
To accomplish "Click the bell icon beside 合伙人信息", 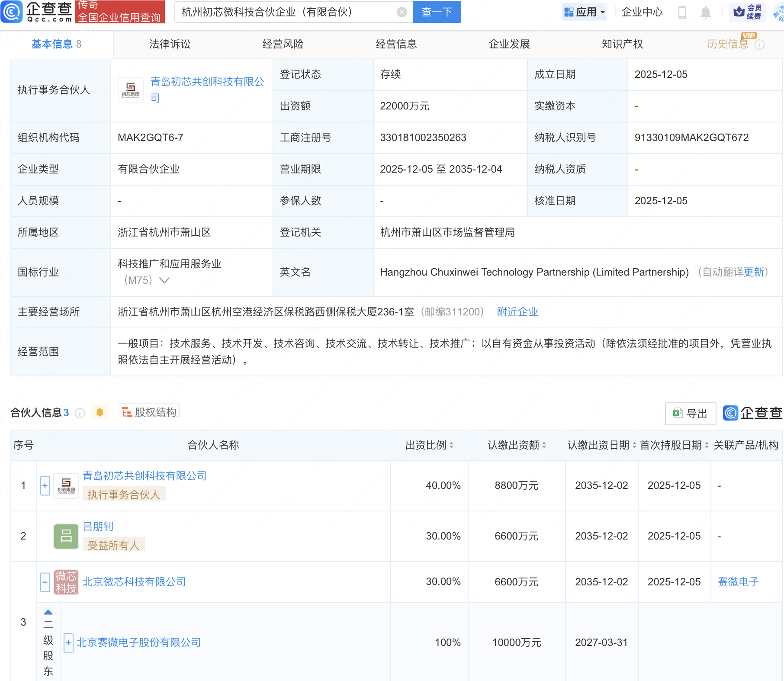I will tap(100, 412).
